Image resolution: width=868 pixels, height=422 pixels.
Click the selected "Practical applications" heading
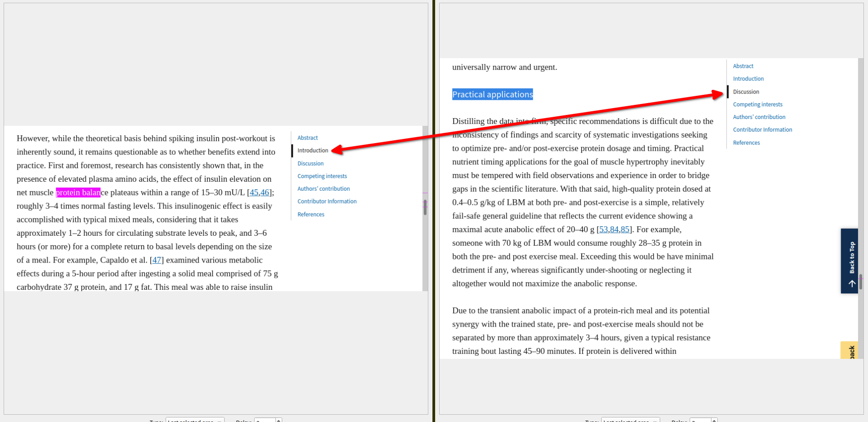coord(492,94)
